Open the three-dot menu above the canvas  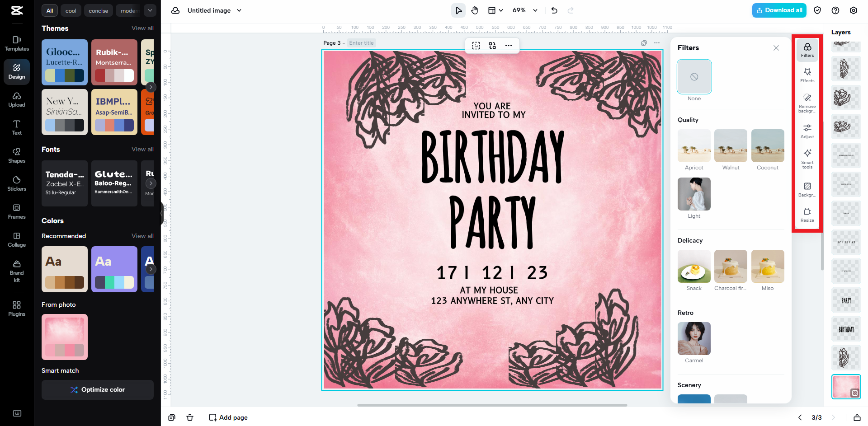pyautogui.click(x=508, y=45)
